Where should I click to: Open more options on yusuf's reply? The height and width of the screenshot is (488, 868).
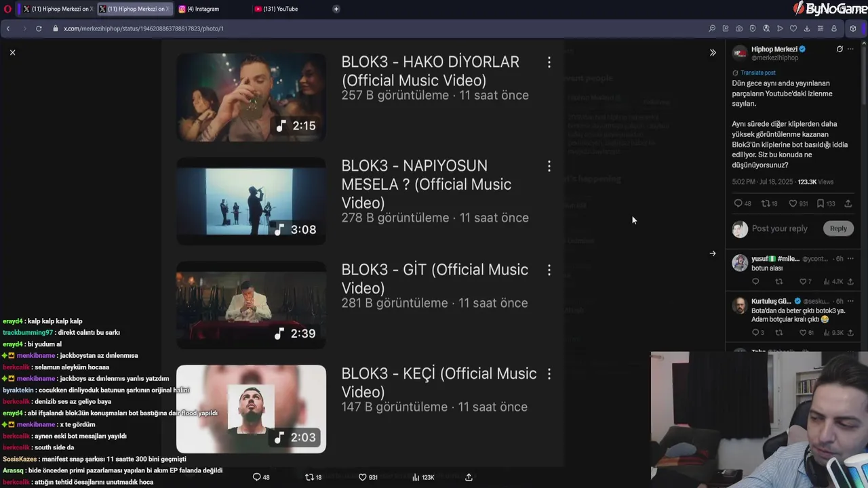tap(850, 259)
